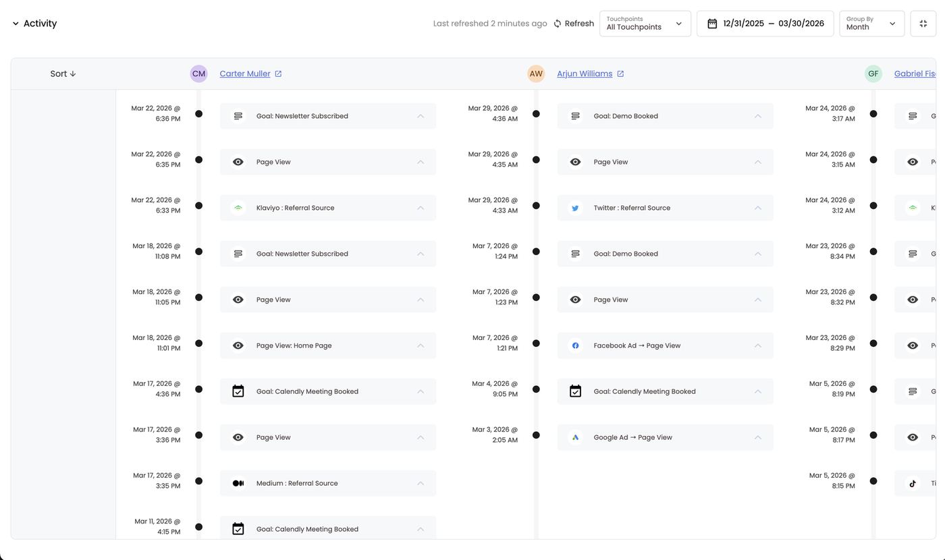This screenshot has height=560, width=945.
Task: Click form icon in Gabriel's Mar 24 3:17 AM row
Action: [x=913, y=116]
